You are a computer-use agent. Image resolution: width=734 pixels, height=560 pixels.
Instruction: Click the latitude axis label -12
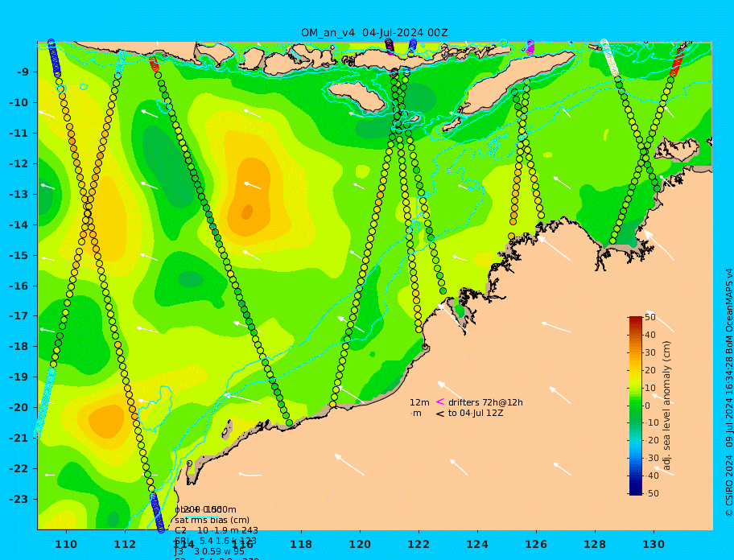coord(19,164)
